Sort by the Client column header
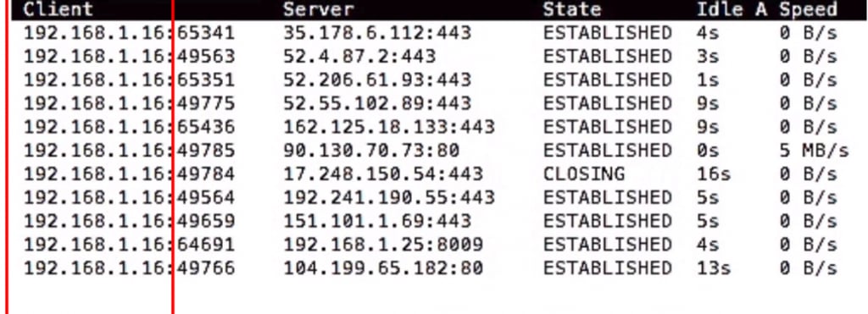This screenshot has height=314, width=868. pyautogui.click(x=58, y=10)
